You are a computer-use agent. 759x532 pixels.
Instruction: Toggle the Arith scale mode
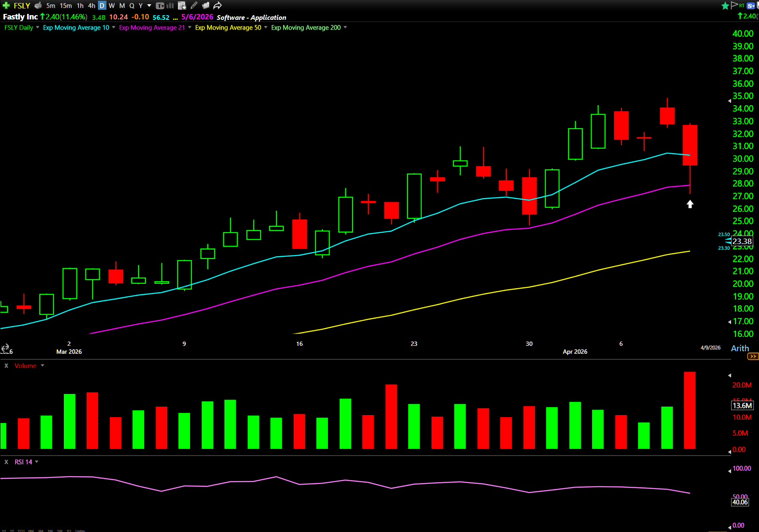[740, 348]
